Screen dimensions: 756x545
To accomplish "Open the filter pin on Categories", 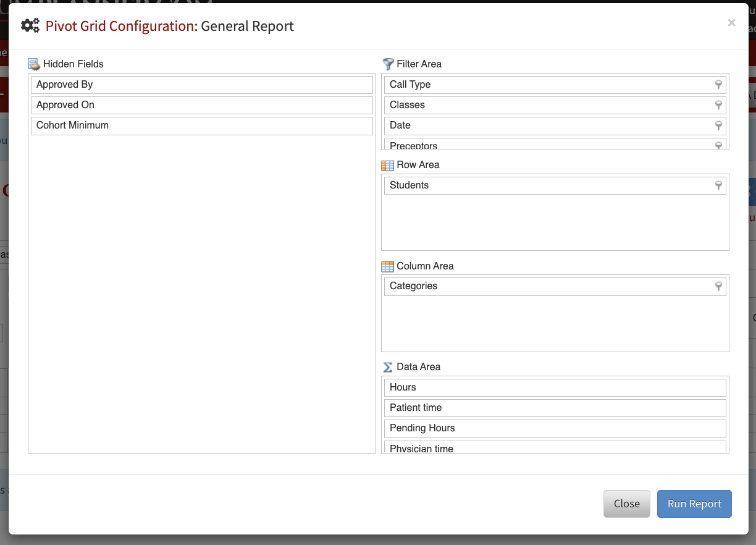I will 718,286.
